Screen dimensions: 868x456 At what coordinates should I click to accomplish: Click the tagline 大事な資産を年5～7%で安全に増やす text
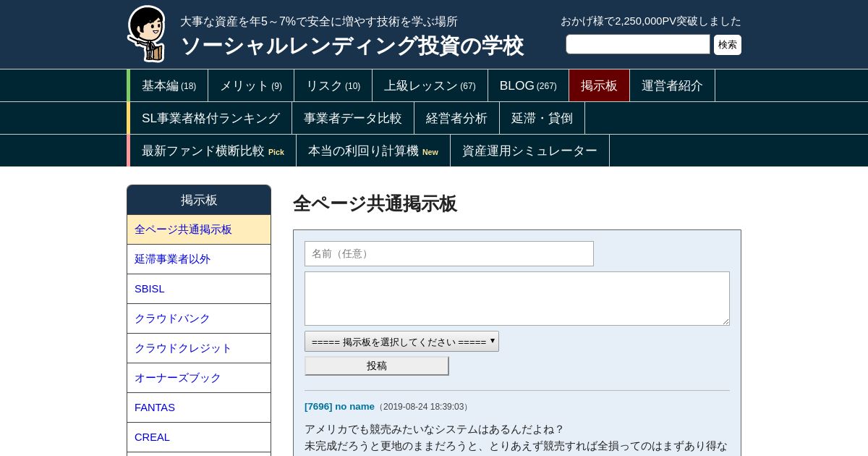pyautogui.click(x=319, y=22)
